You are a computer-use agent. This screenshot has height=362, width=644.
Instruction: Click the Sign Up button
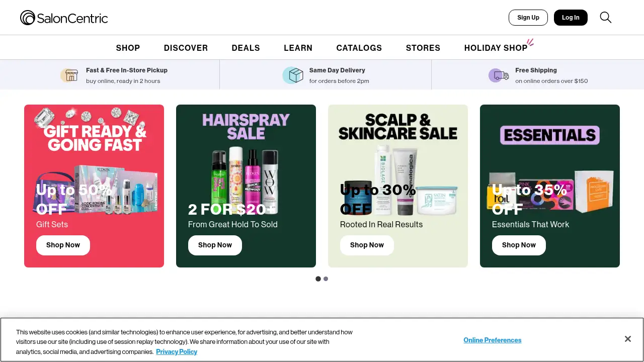tap(528, 18)
